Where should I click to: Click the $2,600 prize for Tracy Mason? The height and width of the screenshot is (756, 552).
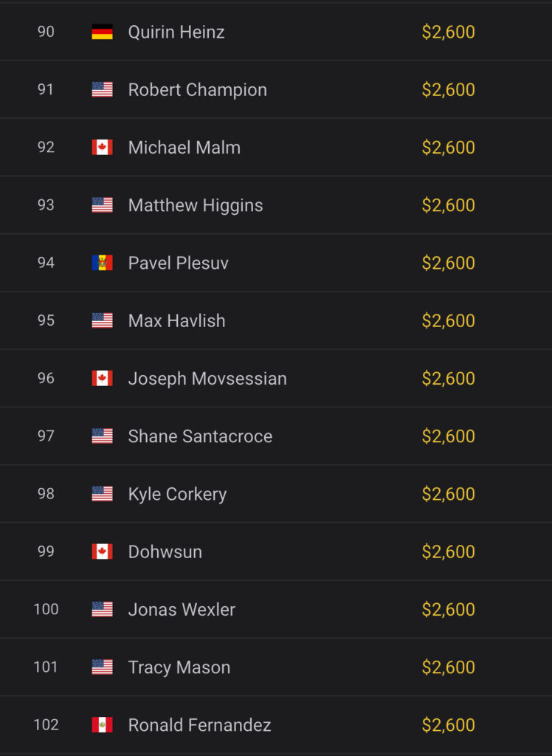(x=448, y=667)
